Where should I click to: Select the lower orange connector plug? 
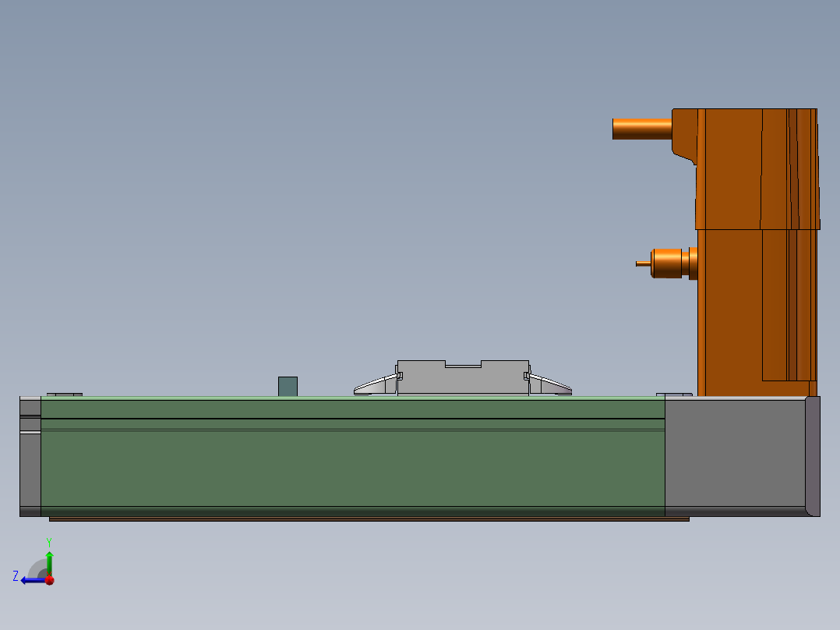pos(666,264)
